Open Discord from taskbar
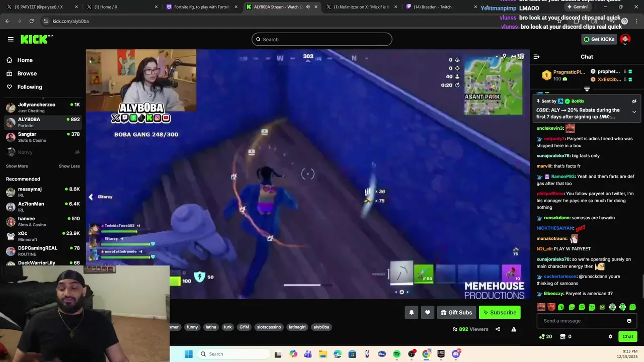644x362 pixels. click(456, 354)
